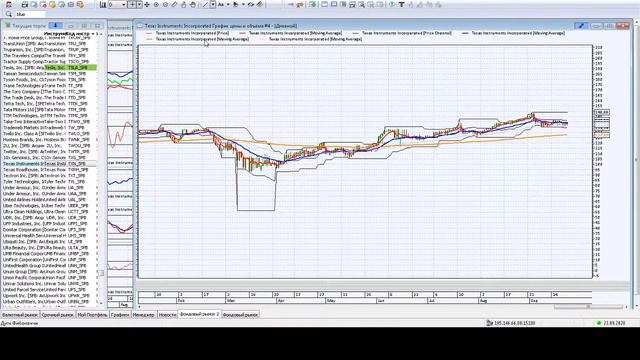Click the search magnifier icon below the toolbar
Viewport: 640px width, 360px height.
point(9,14)
